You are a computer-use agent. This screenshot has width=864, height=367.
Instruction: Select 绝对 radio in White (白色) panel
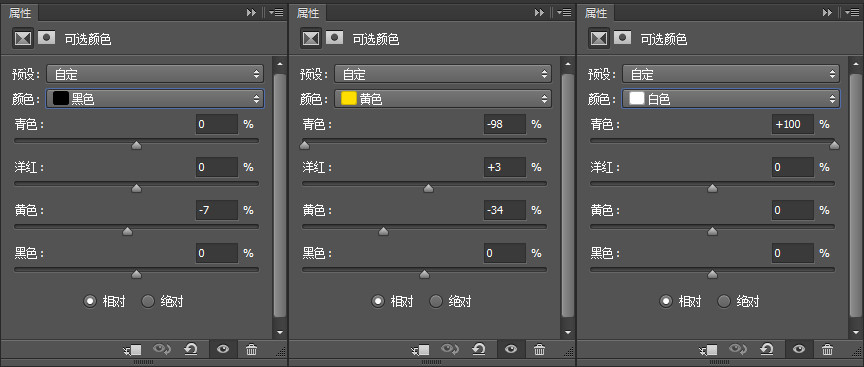pyautogui.click(x=724, y=301)
